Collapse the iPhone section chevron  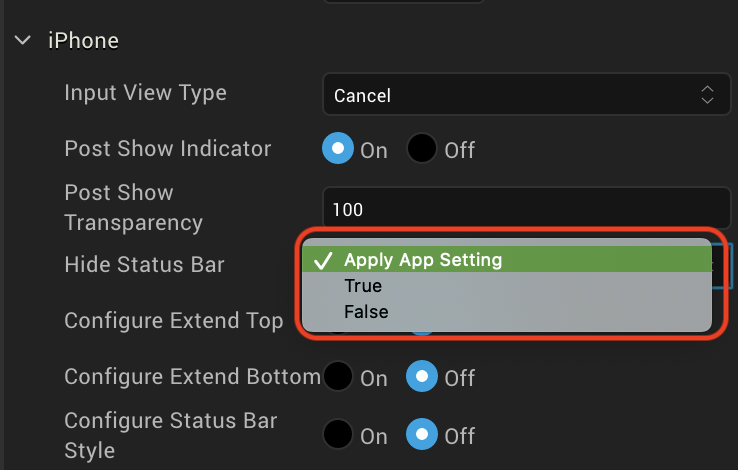click(23, 40)
